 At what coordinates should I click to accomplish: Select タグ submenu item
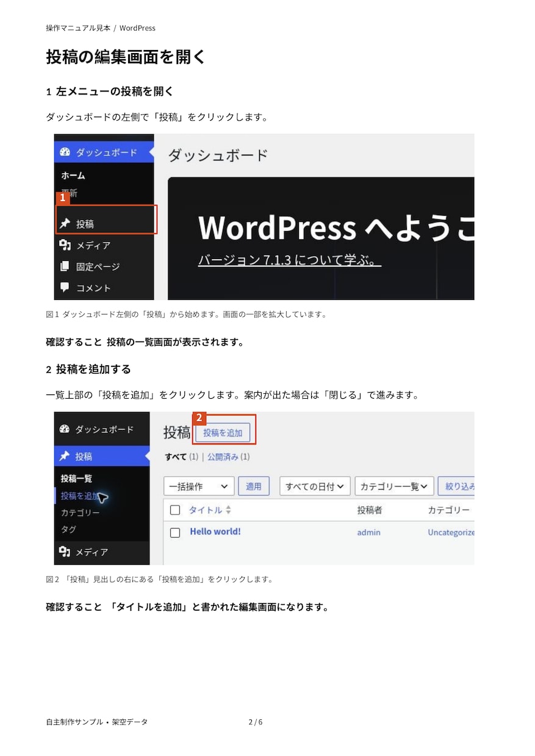pos(68,529)
